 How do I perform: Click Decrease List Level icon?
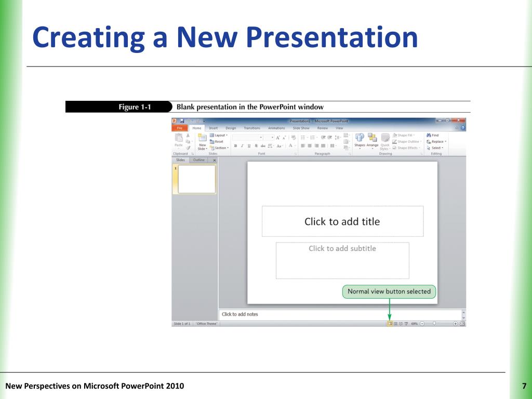point(323,137)
